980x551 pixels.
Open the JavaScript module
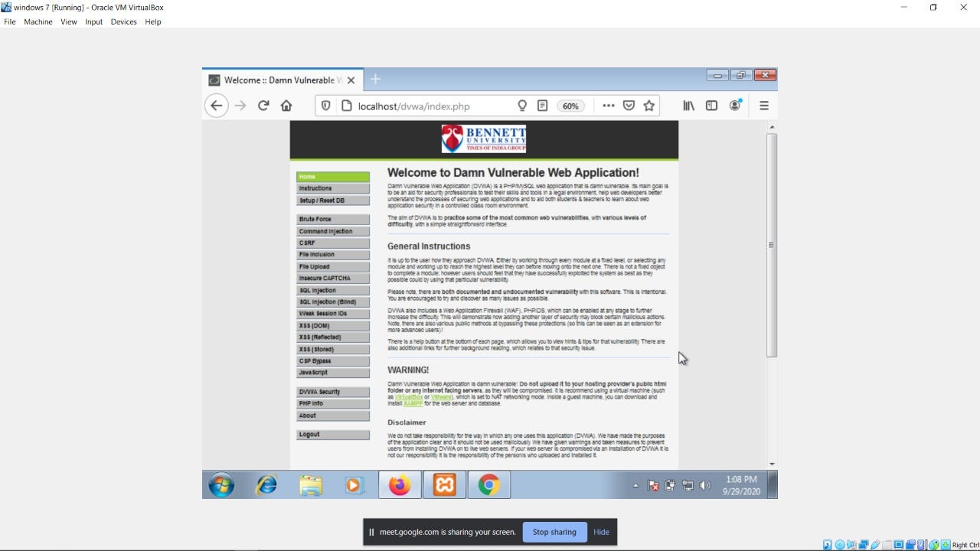pyautogui.click(x=333, y=372)
